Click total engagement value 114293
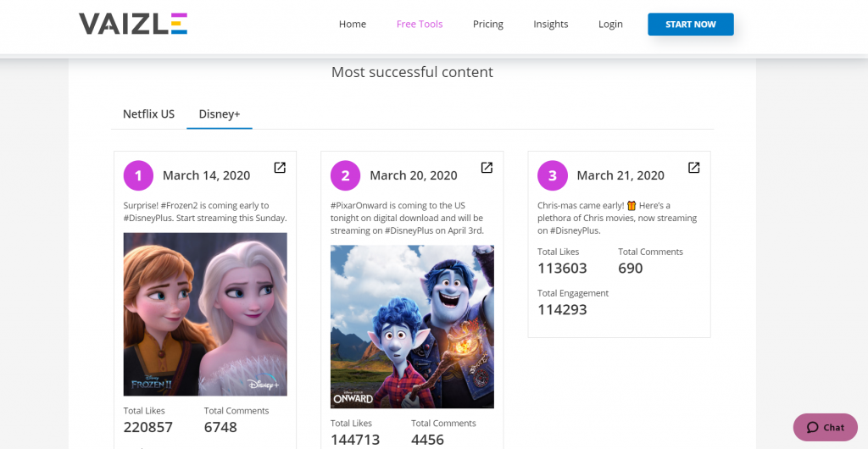 click(x=563, y=310)
